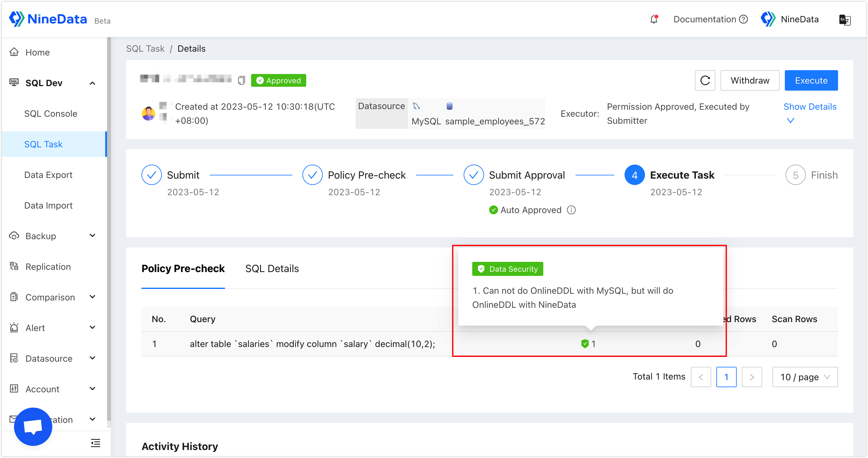Click the Data Security tooltip badge
Image resolution: width=868 pixels, height=458 pixels.
point(508,269)
